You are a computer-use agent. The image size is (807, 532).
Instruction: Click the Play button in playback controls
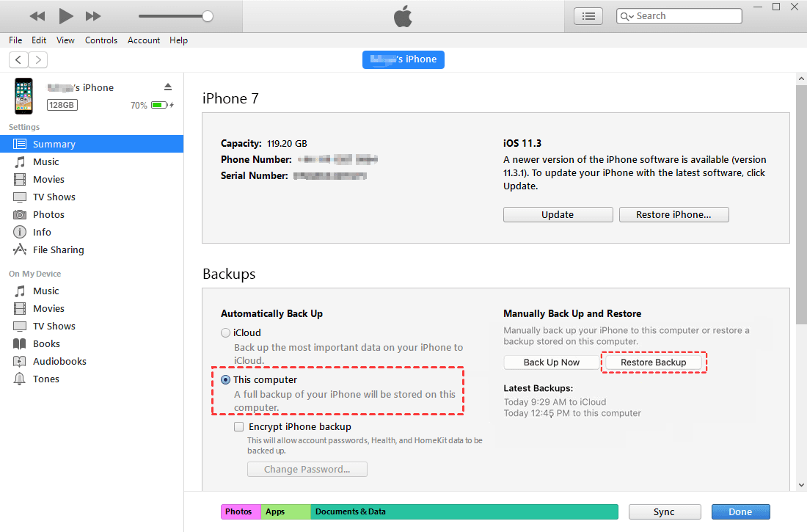[66, 16]
